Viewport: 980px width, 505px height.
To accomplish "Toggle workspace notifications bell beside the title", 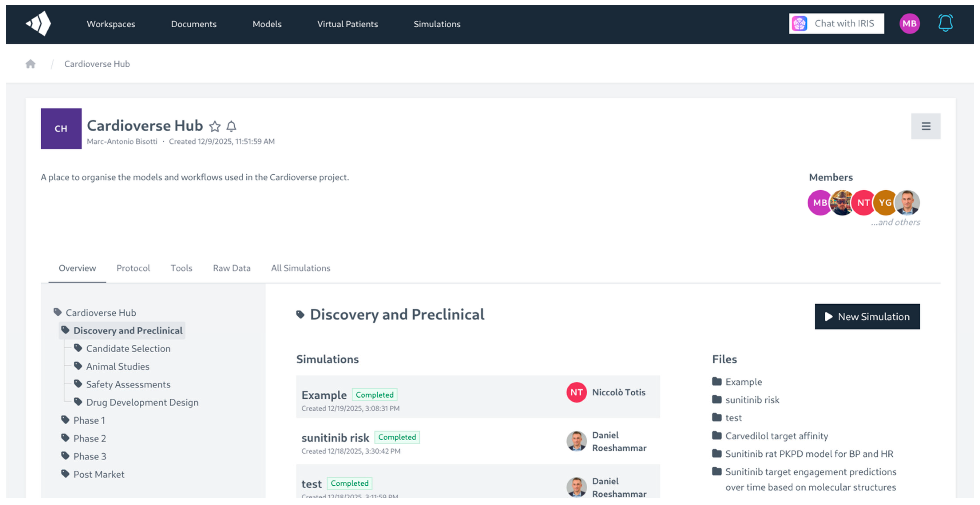I will coord(231,126).
